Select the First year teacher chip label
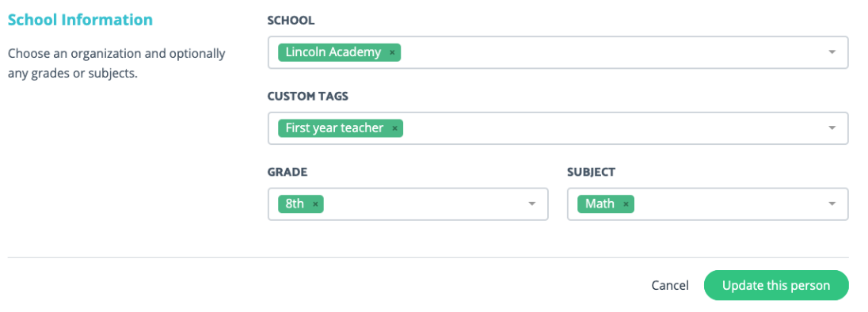 [x=334, y=128]
